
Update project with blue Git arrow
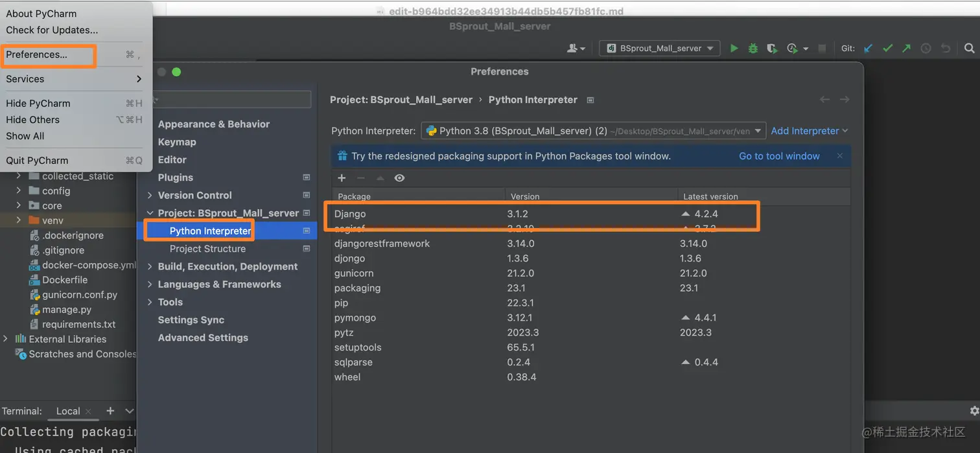(869, 48)
